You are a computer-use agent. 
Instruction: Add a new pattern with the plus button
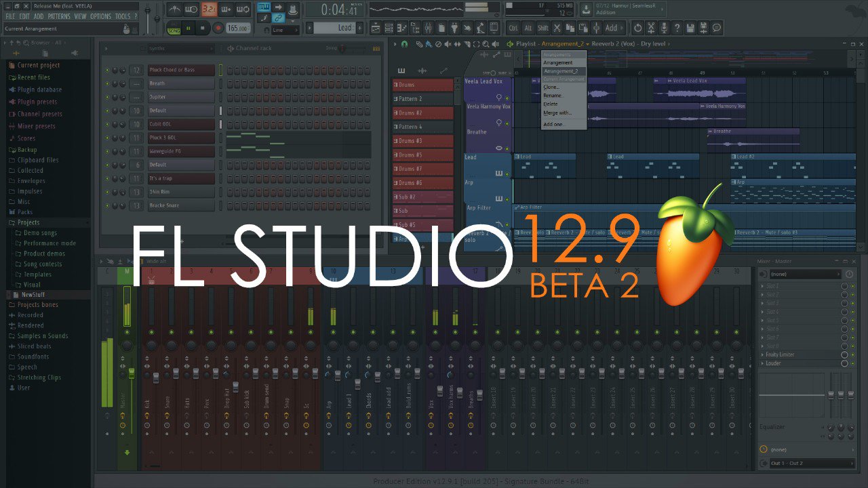pyautogui.click(x=359, y=28)
